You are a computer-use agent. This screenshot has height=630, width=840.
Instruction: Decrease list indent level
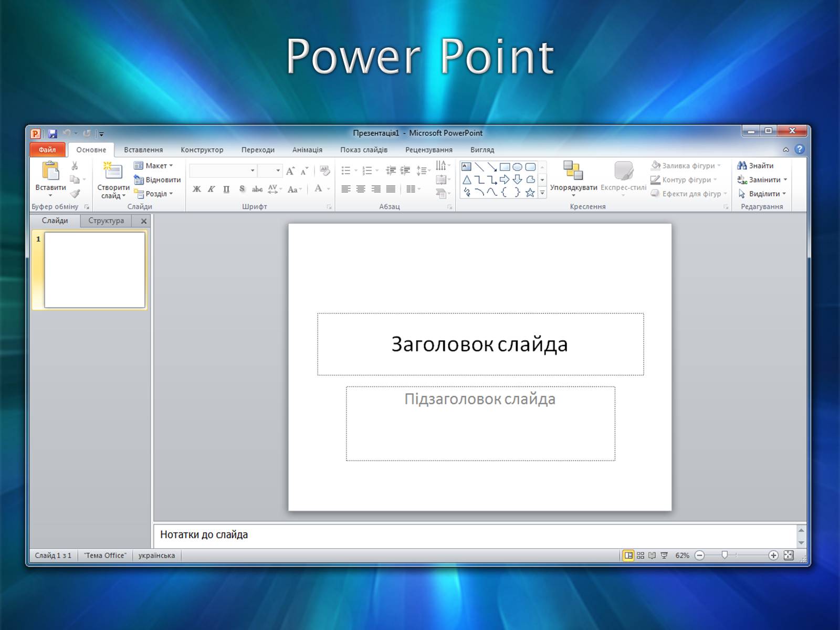[391, 171]
